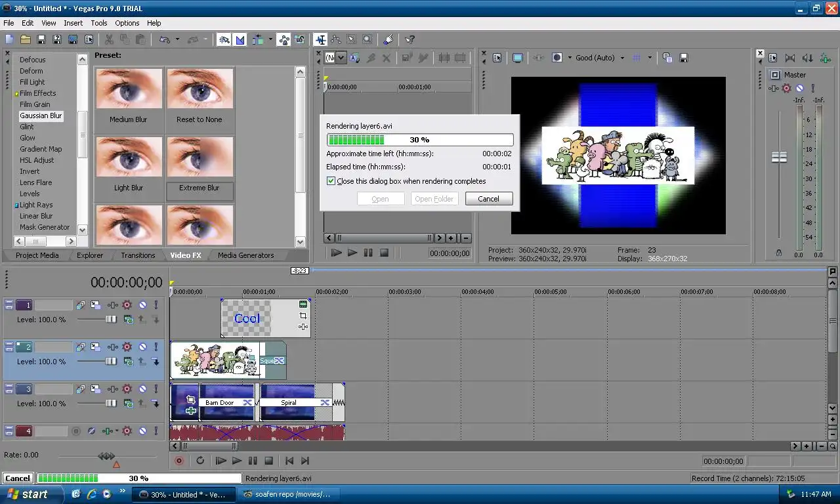Open the File menu
Viewport: 840px width, 504px height.
(x=9, y=23)
